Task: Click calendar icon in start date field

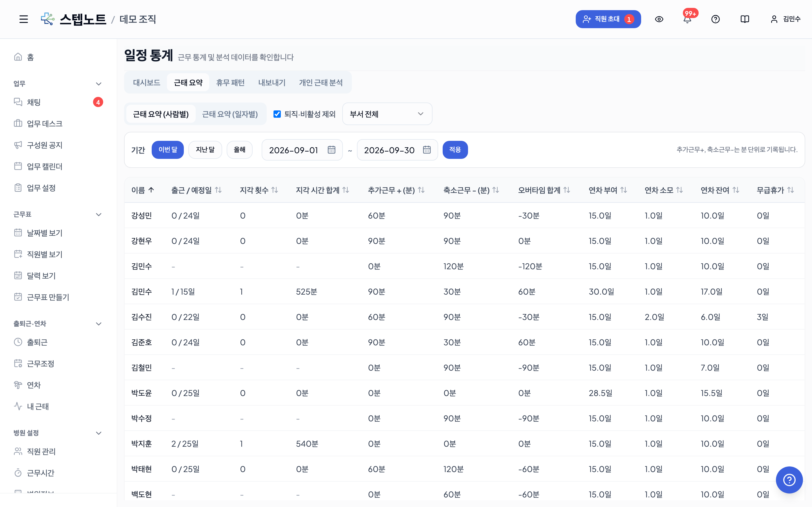Action: [332, 150]
